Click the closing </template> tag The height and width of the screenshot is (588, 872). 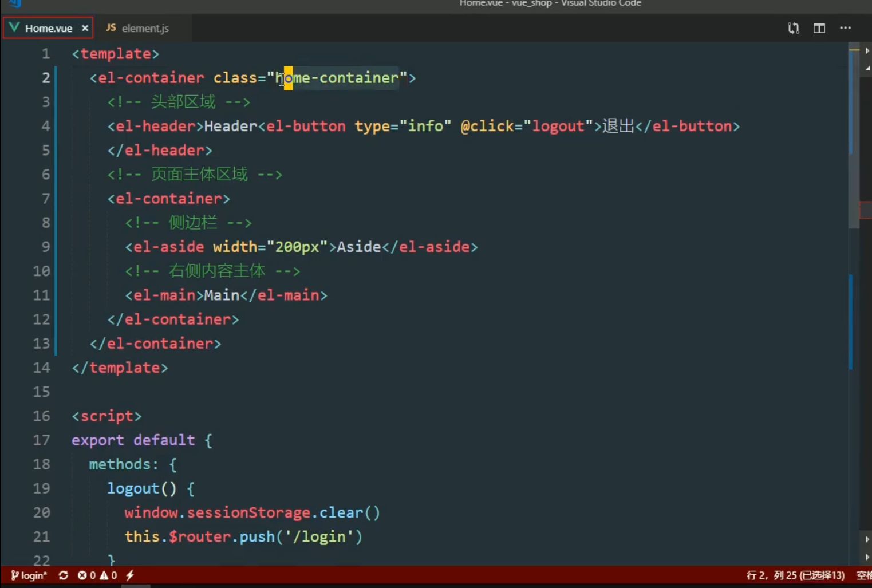point(120,368)
